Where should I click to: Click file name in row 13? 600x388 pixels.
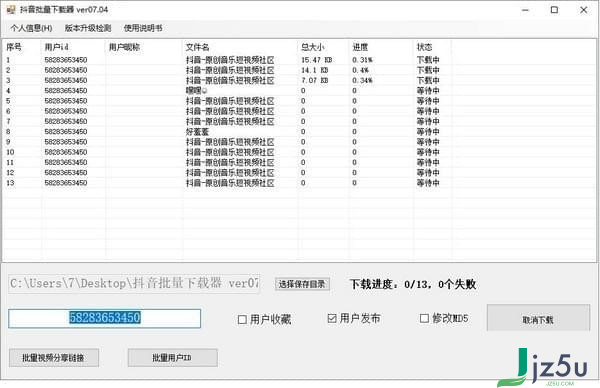[x=230, y=183]
